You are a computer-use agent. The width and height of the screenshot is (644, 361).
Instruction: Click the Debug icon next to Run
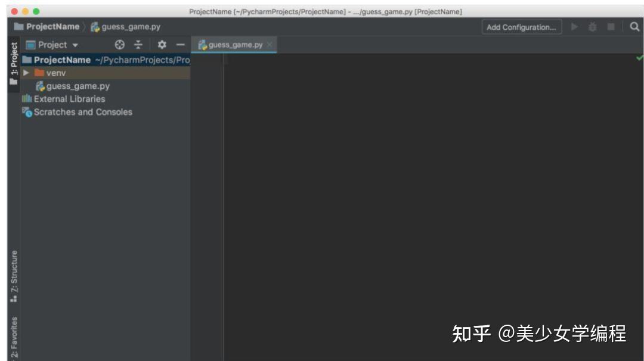click(x=593, y=26)
